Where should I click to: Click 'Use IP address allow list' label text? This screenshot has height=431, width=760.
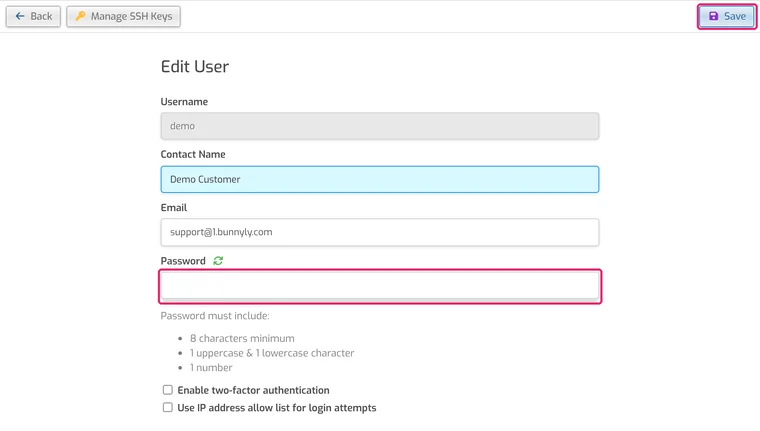tap(277, 408)
